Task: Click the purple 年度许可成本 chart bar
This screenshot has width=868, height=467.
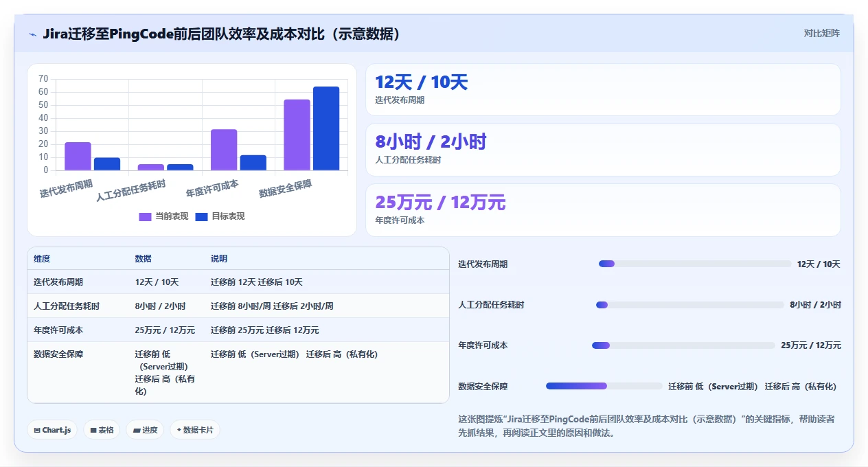Action: 224,150
